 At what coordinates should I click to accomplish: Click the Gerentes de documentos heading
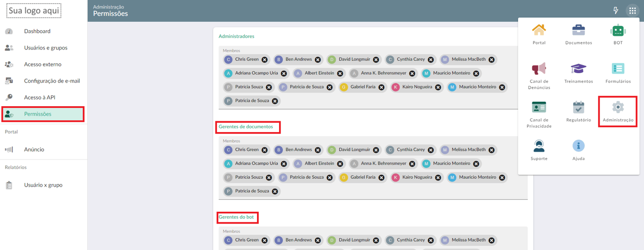point(246,126)
